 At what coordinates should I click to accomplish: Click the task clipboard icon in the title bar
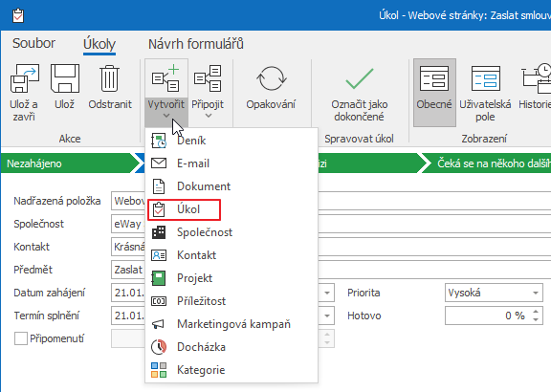[x=18, y=15]
